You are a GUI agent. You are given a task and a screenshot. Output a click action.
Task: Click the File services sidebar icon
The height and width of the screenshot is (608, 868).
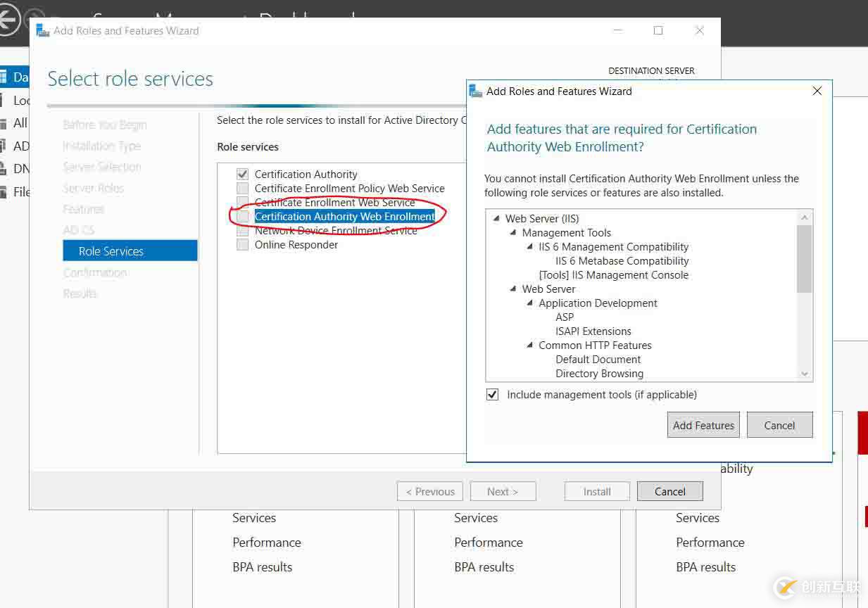[x=4, y=191]
